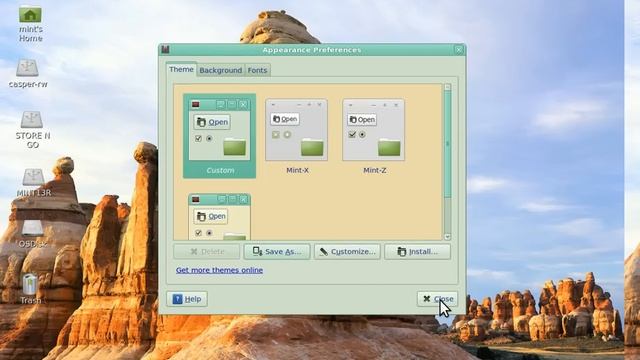640x360 pixels.
Task: Select the partially visible fourth theme
Action: [220, 216]
